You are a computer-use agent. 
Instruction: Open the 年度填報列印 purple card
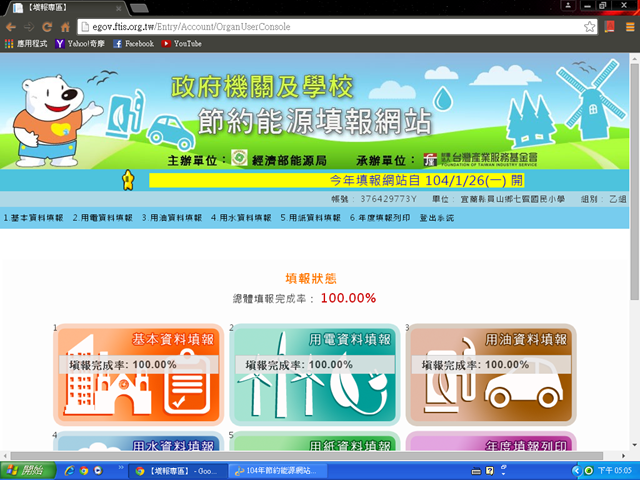pos(491,441)
